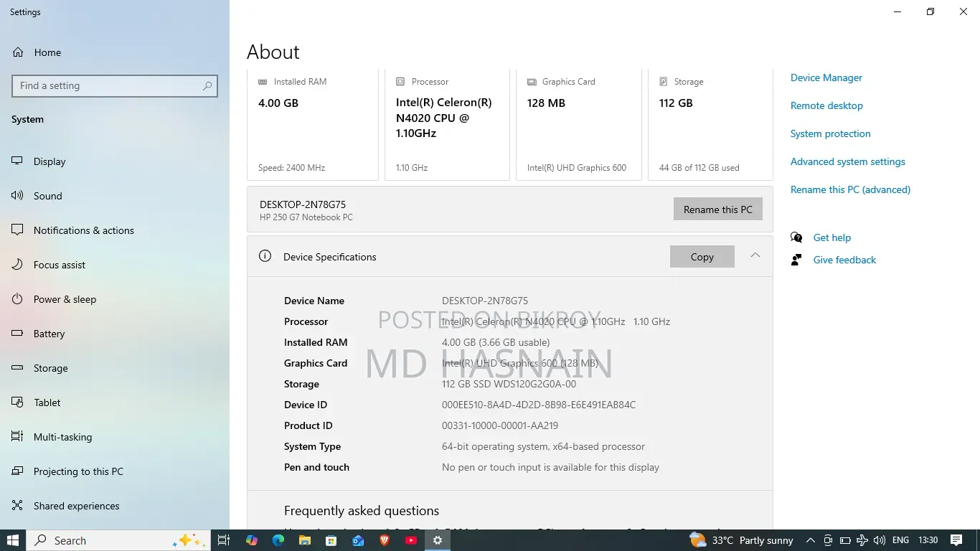
Task: Click the ENG language indicator
Action: click(900, 540)
